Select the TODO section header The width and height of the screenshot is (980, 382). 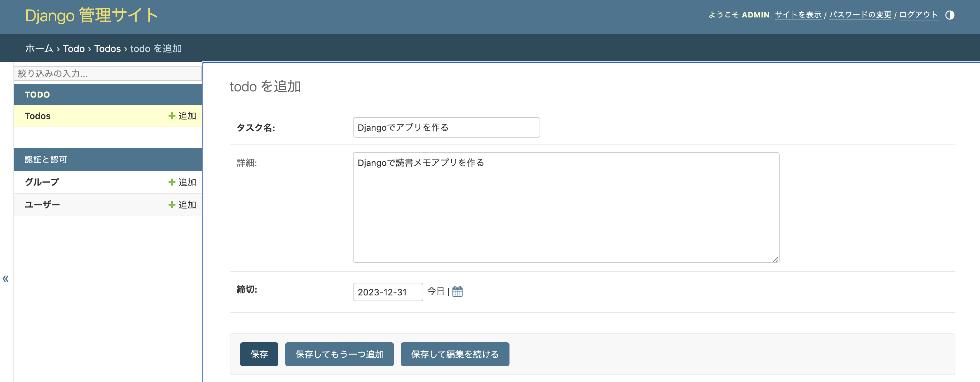pyautogui.click(x=37, y=94)
